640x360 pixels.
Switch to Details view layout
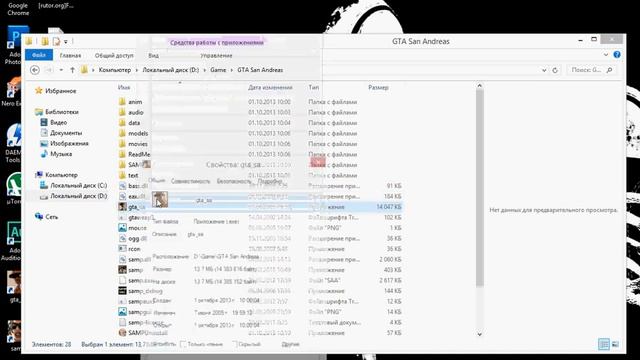[x=604, y=344]
